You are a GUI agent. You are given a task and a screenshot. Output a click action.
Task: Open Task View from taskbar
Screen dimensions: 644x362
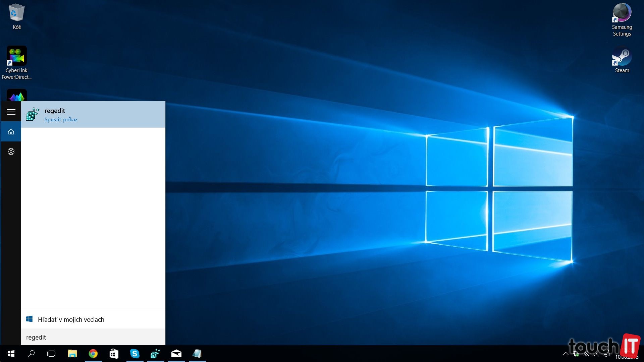[51, 354]
